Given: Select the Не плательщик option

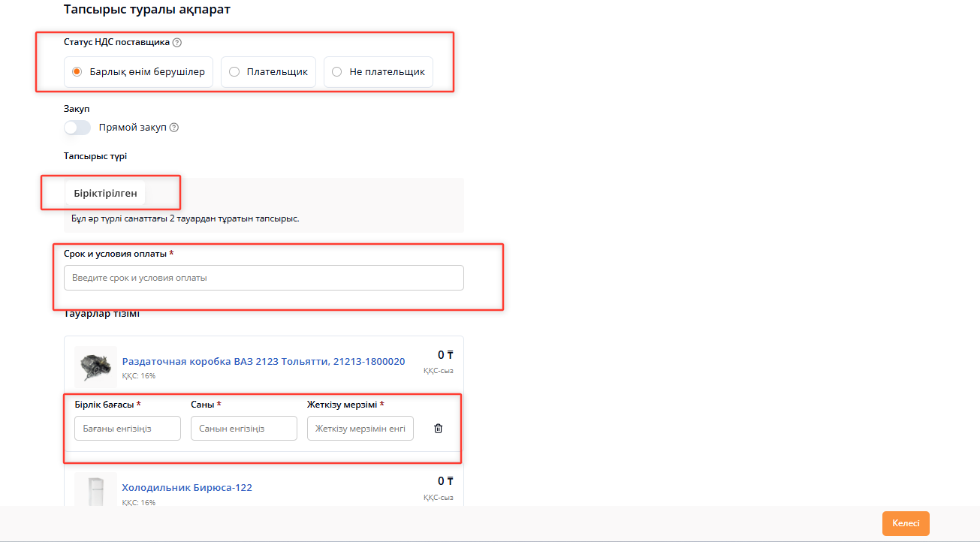Looking at the screenshot, I should tap(336, 72).
